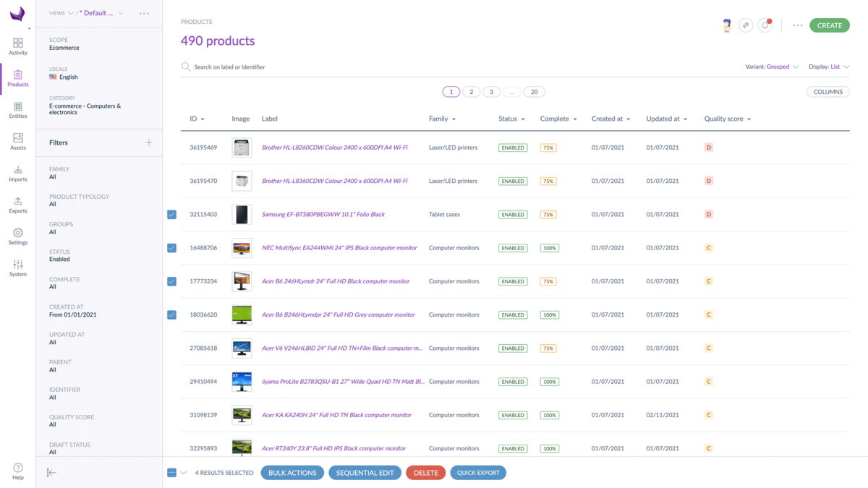Open the Views dropdown
Viewport: 868px width, 488px height.
(x=61, y=13)
